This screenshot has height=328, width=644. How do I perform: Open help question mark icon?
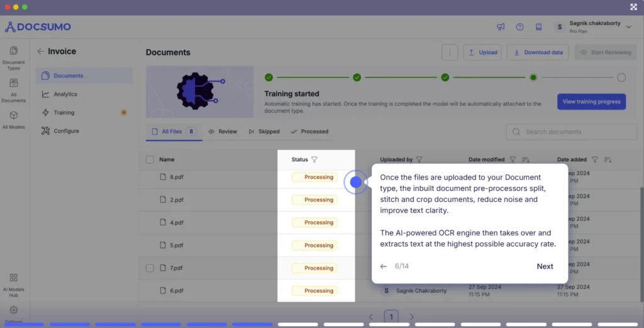click(519, 26)
